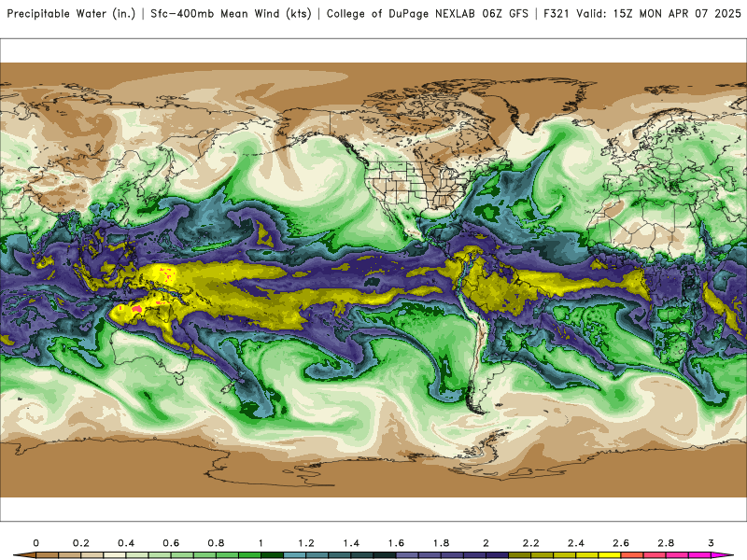Click the 'F321' forecast hour text
This screenshot has height=560, width=747.
coord(557,14)
